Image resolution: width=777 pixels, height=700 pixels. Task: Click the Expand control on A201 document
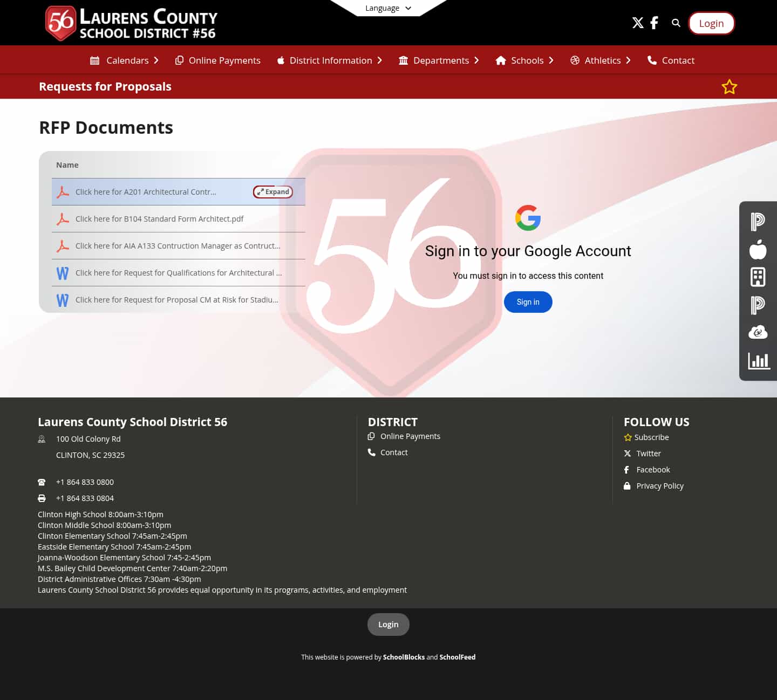(x=272, y=191)
